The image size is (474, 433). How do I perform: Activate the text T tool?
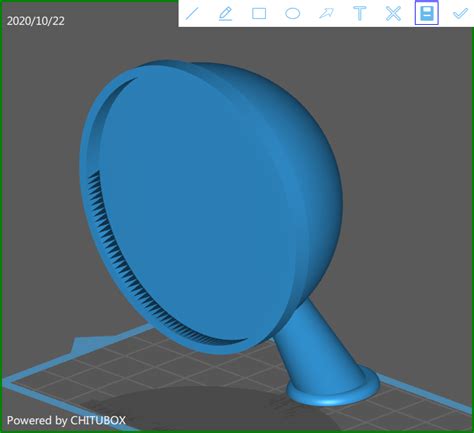[360, 14]
